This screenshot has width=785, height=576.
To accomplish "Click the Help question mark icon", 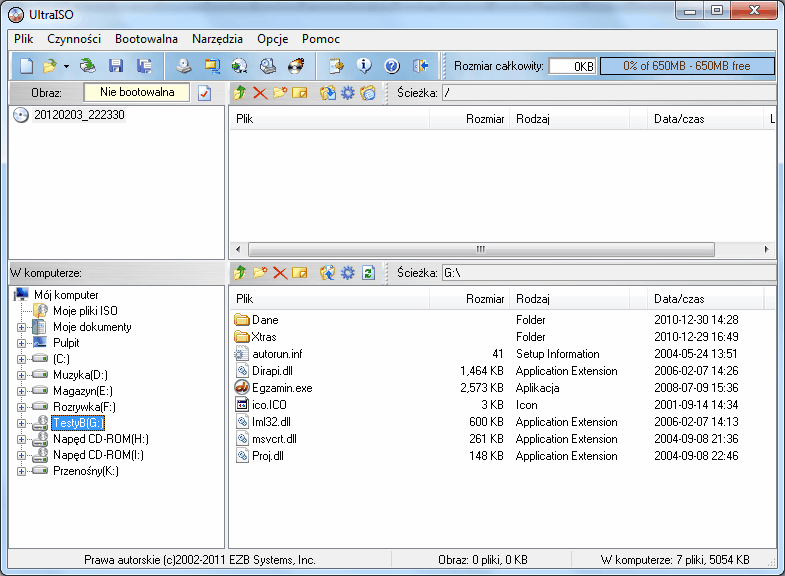I will (392, 66).
